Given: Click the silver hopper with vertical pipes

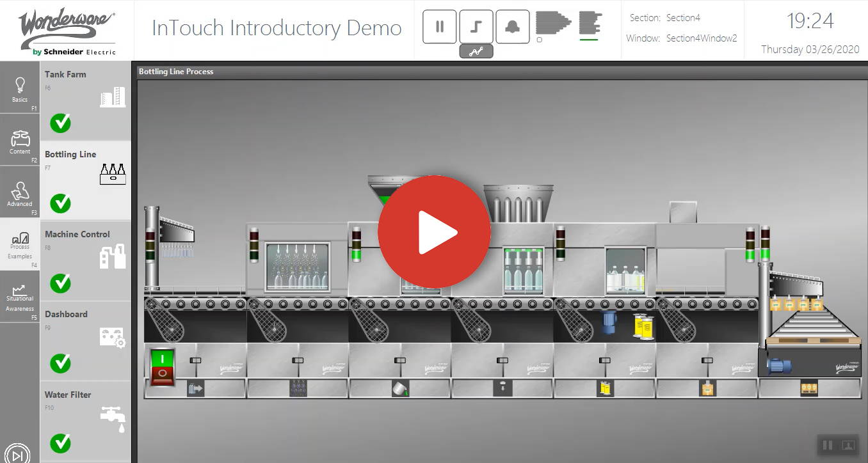Looking at the screenshot, I should [518, 204].
